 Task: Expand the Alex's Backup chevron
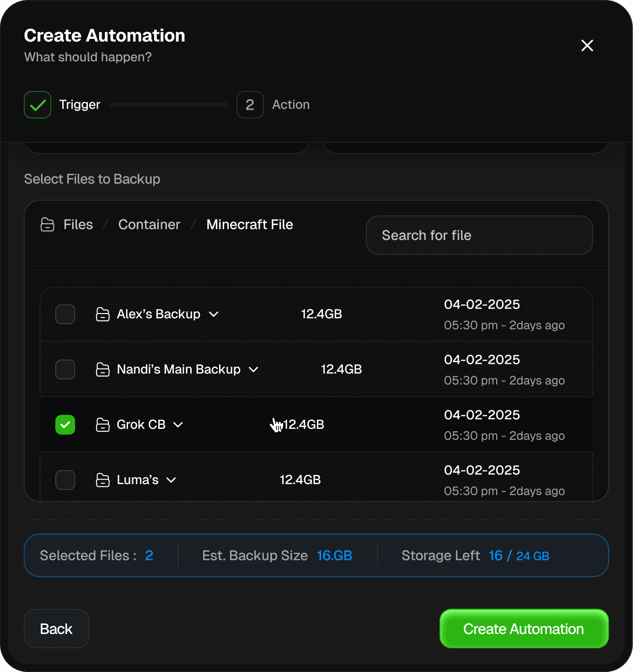(x=214, y=314)
